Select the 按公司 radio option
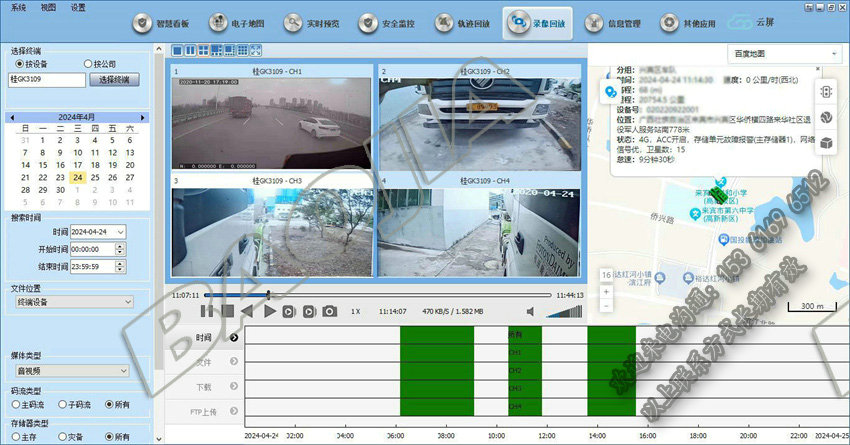The height and width of the screenshot is (445, 850). point(88,63)
